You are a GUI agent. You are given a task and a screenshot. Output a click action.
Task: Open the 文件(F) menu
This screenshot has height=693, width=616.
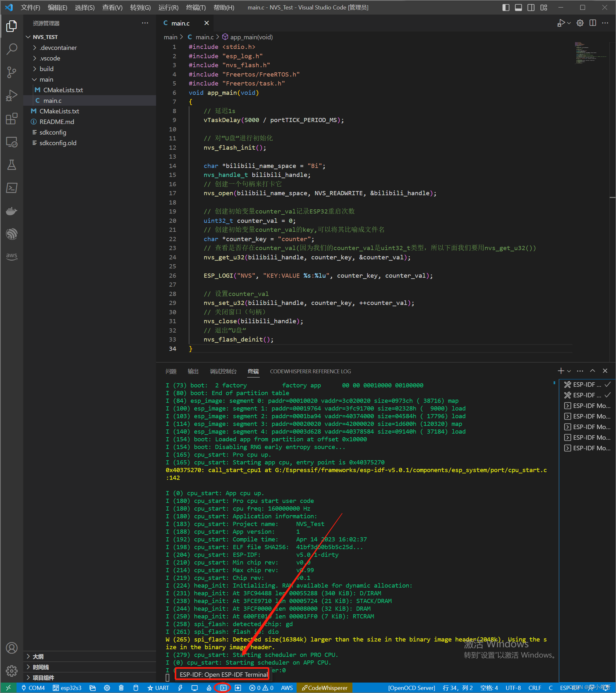(x=30, y=7)
